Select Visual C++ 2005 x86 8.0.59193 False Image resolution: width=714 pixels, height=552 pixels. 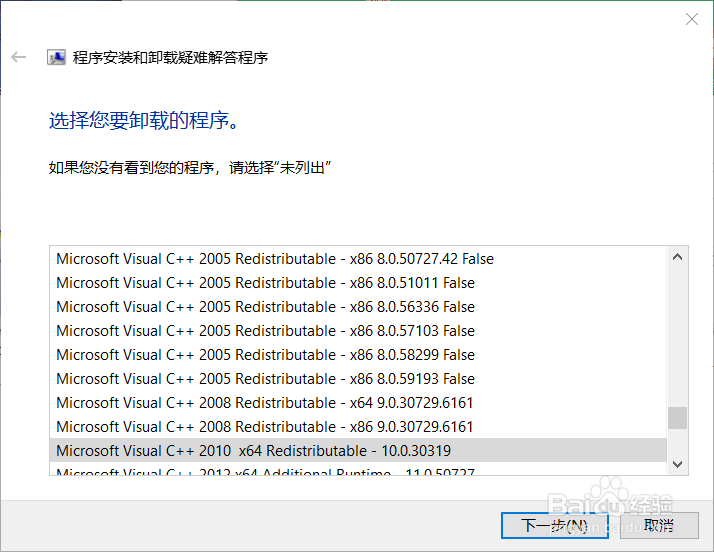pyautogui.click(x=358, y=379)
